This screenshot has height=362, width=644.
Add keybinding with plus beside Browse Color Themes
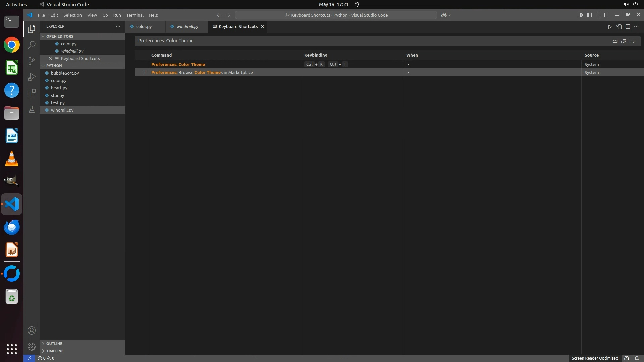145,72
